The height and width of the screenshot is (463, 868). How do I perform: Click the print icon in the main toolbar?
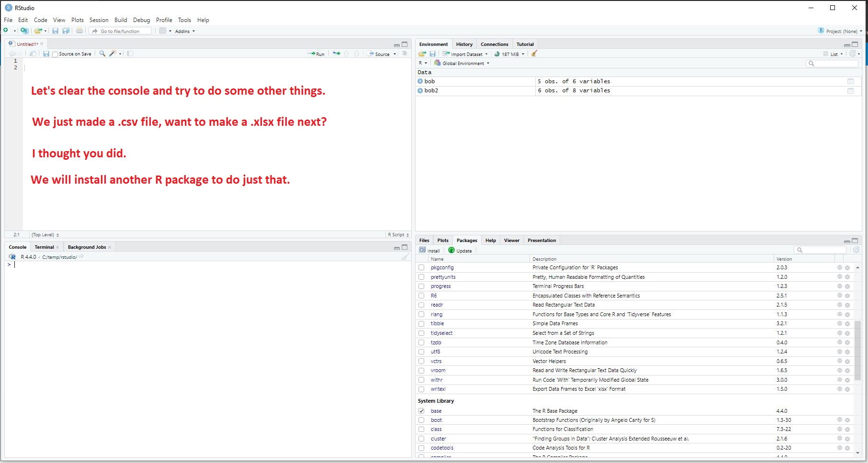(x=79, y=31)
